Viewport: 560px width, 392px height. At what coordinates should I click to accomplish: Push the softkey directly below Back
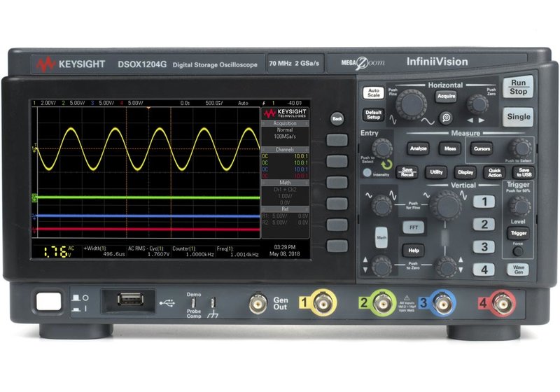337,140
